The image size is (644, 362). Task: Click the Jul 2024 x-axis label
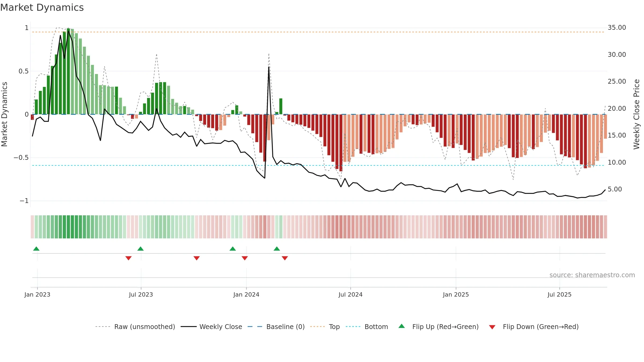pos(350,294)
